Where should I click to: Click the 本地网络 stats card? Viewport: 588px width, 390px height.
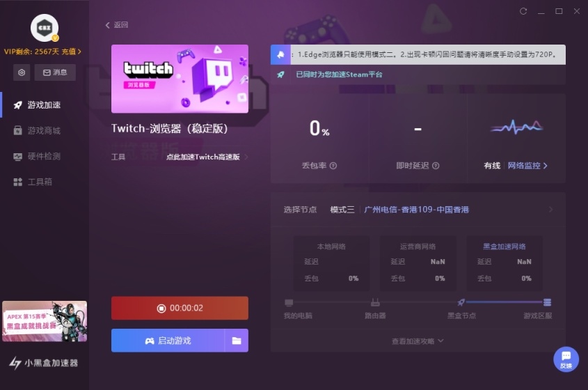[x=331, y=263]
